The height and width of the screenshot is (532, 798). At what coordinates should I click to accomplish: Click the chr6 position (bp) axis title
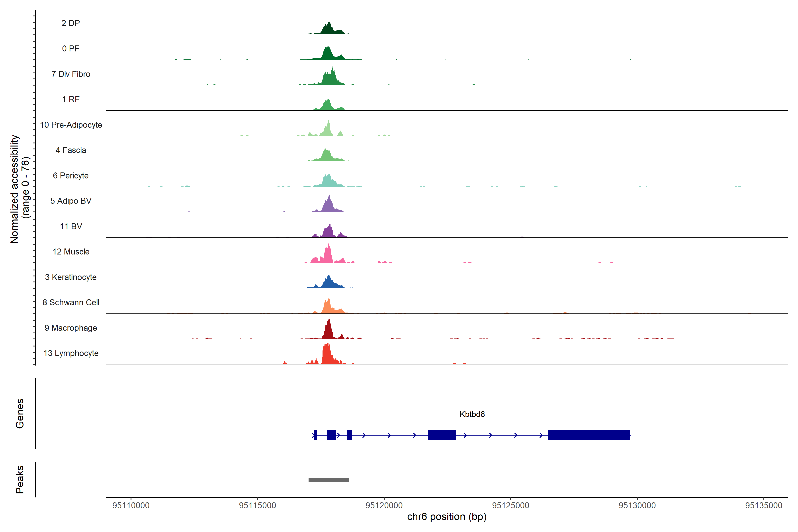pyautogui.click(x=446, y=517)
